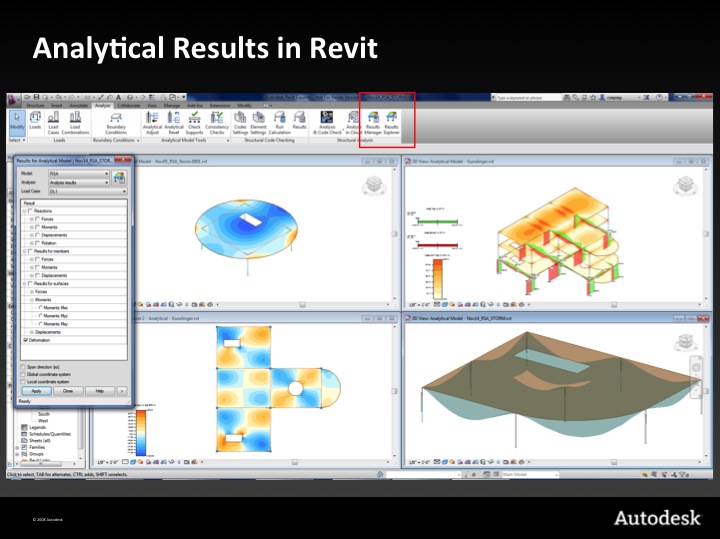Switch to the Manage ribbon tab
This screenshot has width=720, height=539.
171,106
